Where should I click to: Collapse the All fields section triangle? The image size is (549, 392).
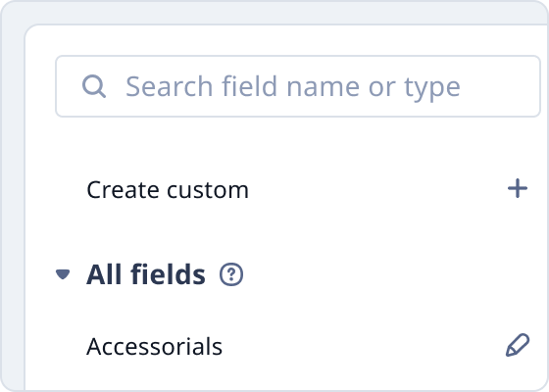pos(63,274)
